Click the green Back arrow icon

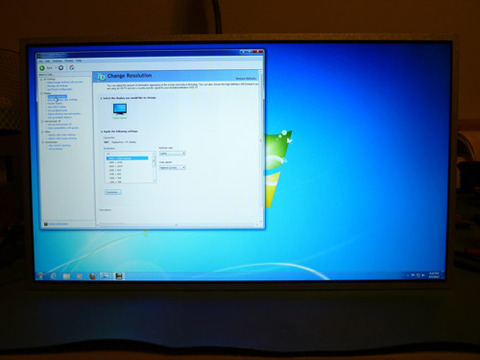coord(42,68)
